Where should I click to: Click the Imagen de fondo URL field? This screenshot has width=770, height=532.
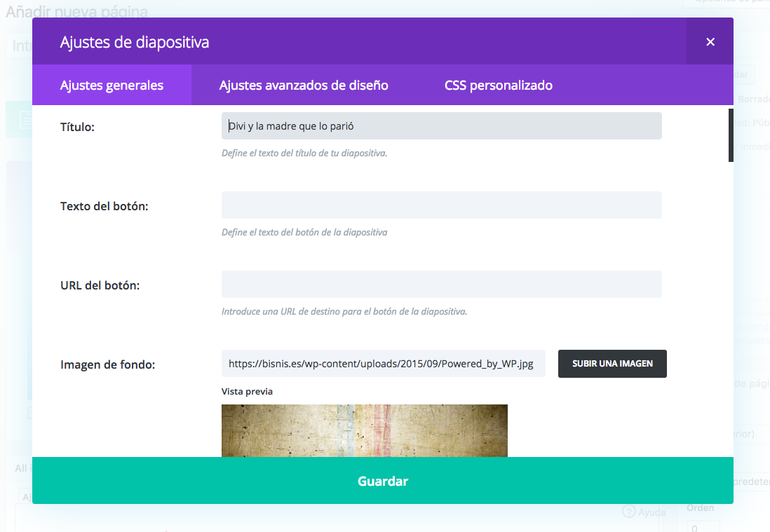(383, 364)
